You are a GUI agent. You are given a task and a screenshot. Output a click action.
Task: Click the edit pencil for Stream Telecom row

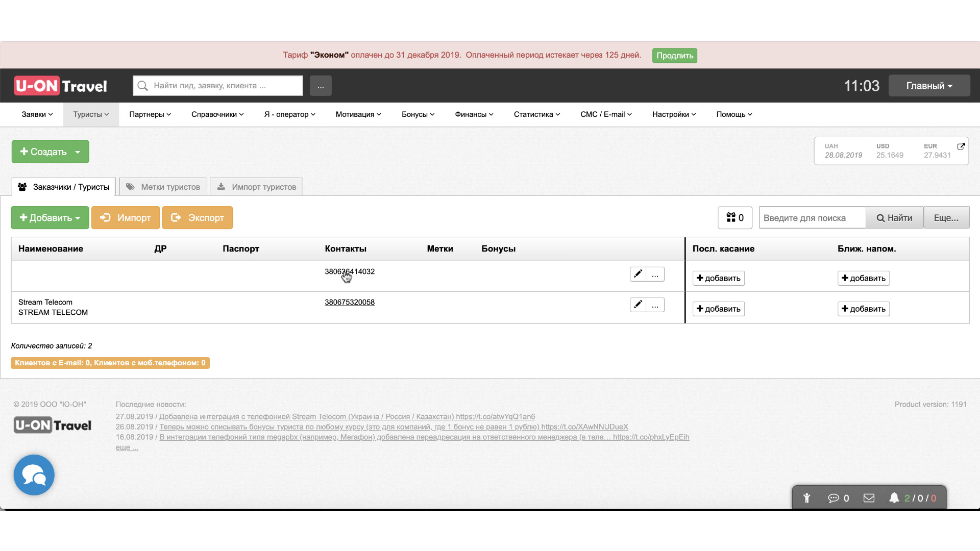tap(638, 305)
